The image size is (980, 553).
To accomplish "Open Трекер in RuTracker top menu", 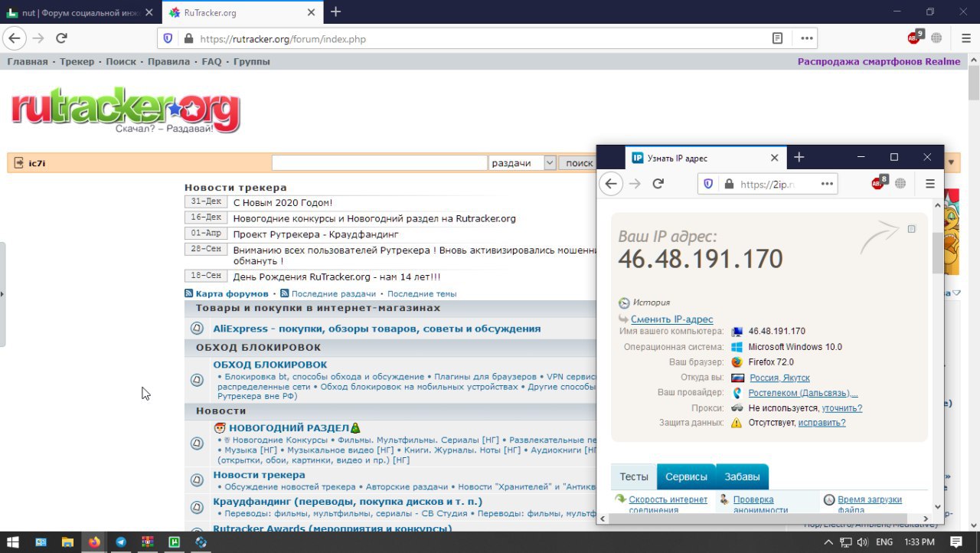I will tap(77, 61).
